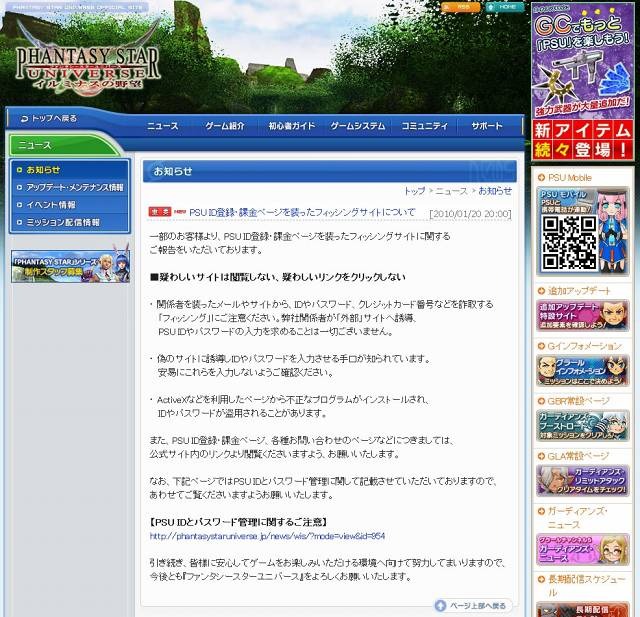Click the PSU Mobile QR code banner
The height and width of the screenshot is (617, 640).
click(582, 231)
